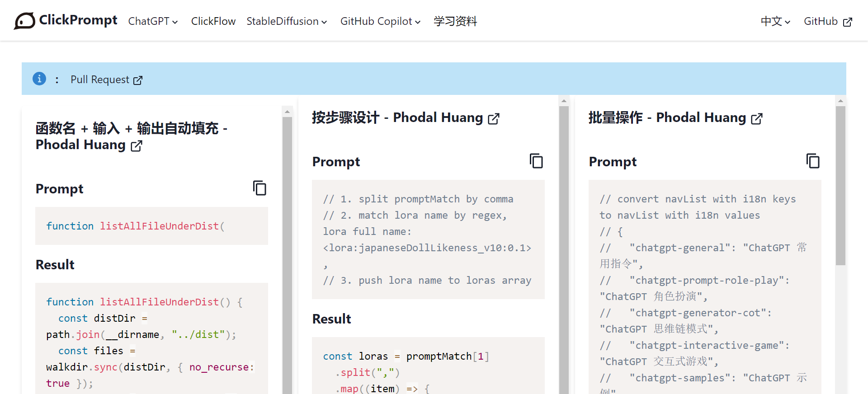The width and height of the screenshot is (868, 394).
Task: Open the Pull Request link
Action: coord(107,80)
